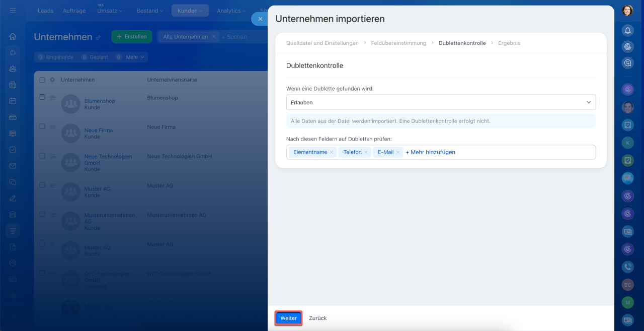
Task: Tick the Blumenshop row checkbox
Action: click(42, 97)
